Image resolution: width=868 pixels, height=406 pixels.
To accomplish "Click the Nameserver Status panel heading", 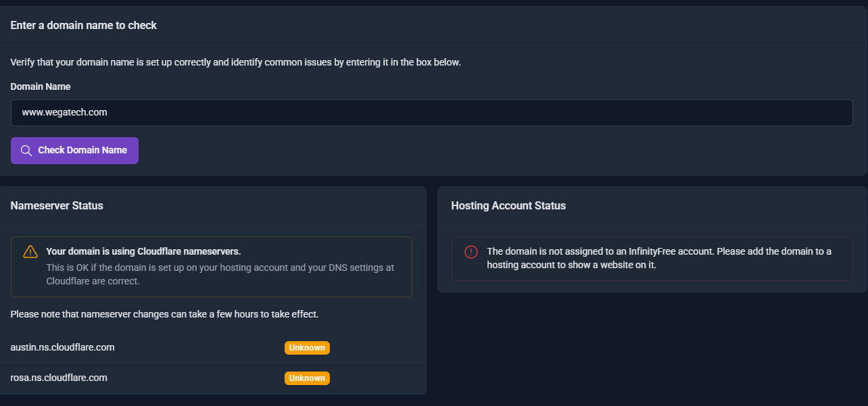I will point(57,205).
